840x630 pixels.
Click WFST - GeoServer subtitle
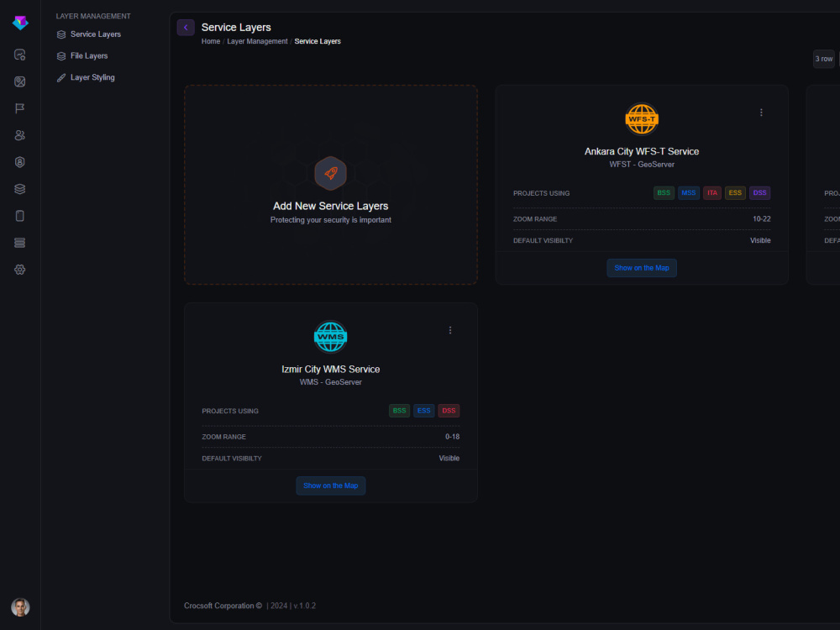[x=642, y=165]
